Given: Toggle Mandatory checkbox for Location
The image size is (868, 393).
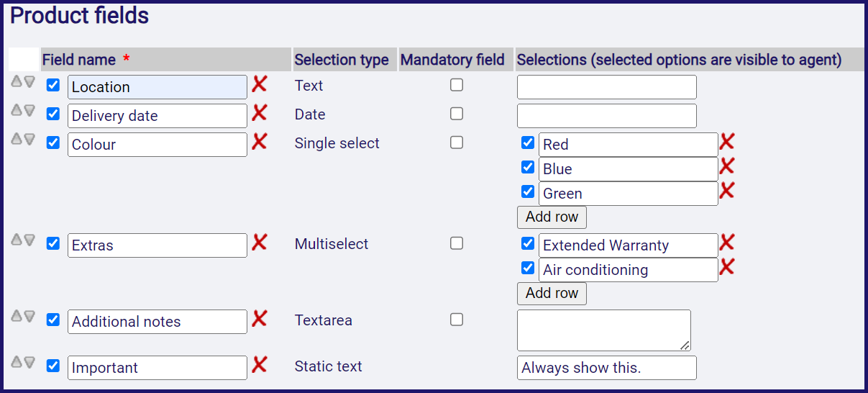Looking at the screenshot, I should tap(457, 85).
